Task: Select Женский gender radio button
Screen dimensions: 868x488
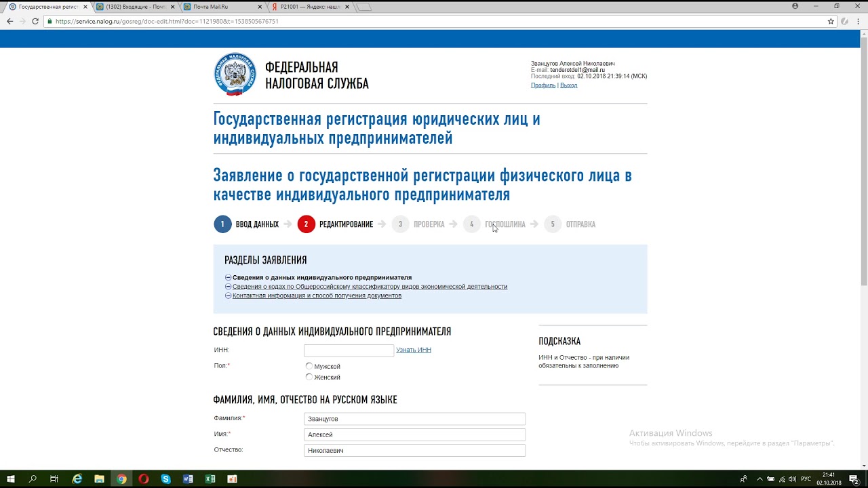Action: click(309, 377)
